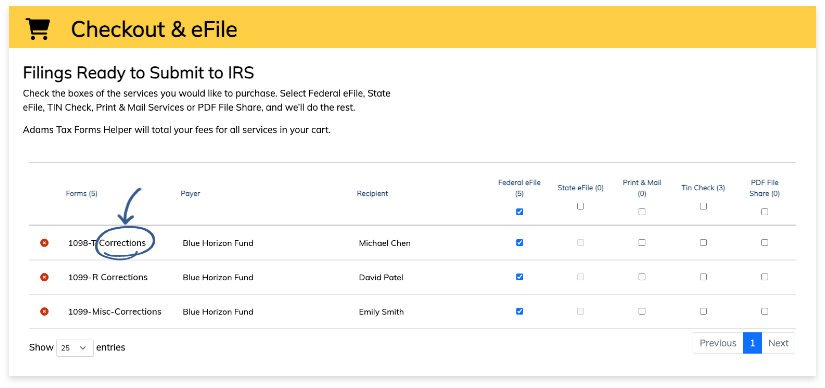Click the PDF File Share (0) column header
The height and width of the screenshot is (388, 825).
tap(764, 188)
